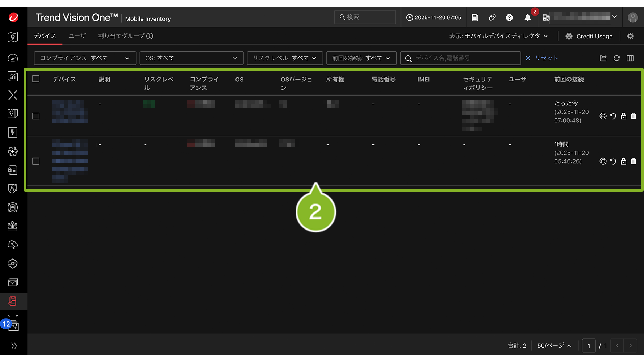Open the コンプライアンス filter dropdown

coord(85,58)
